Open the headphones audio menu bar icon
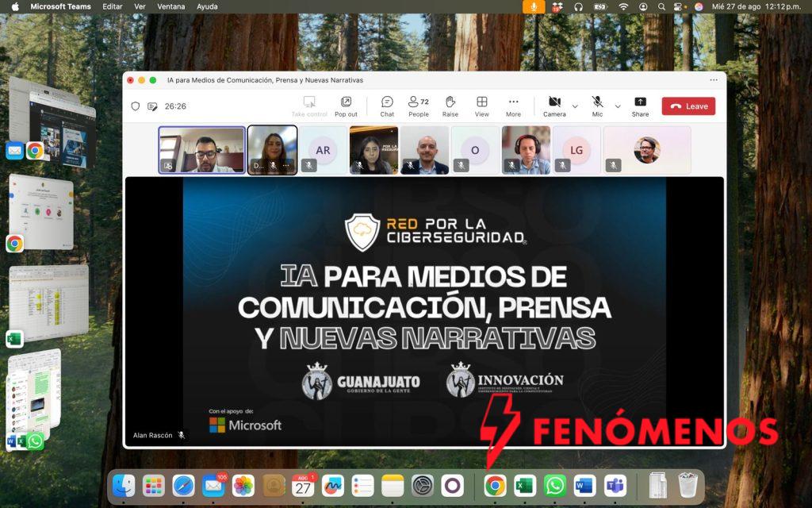 (578, 6)
